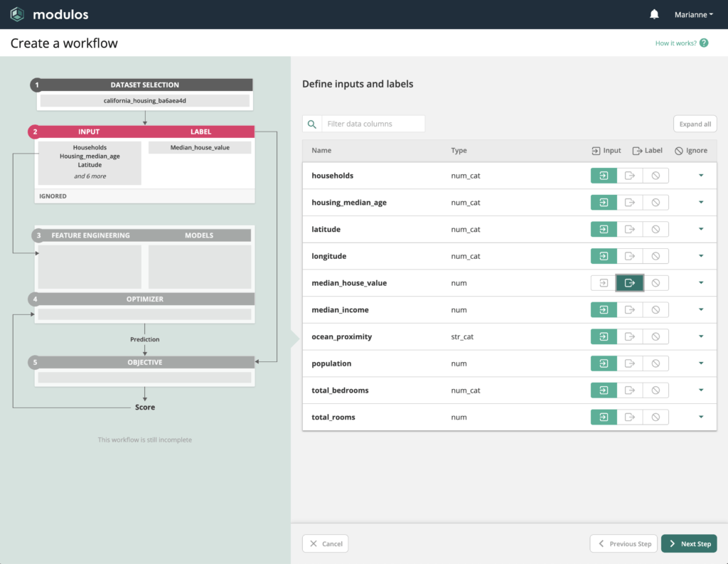Viewport: 728px width, 564px height.
Task: Click the Name column header
Action: point(321,151)
